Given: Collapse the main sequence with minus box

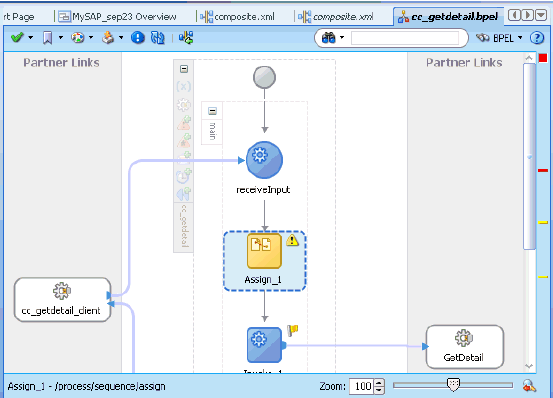Looking at the screenshot, I should click(212, 111).
